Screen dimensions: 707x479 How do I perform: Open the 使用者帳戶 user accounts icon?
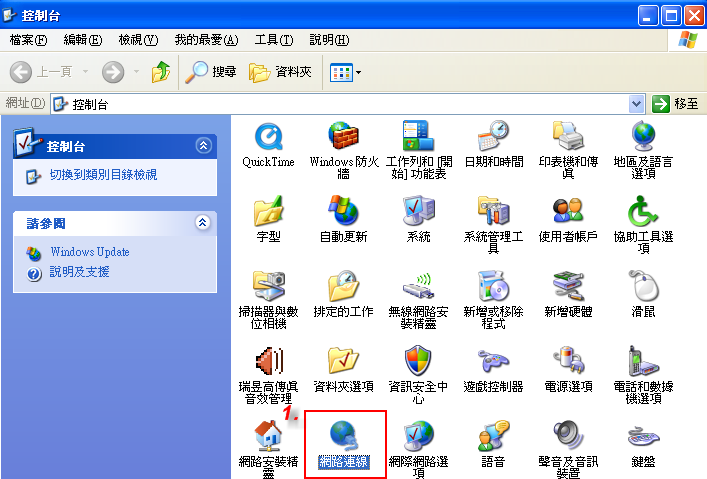[x=568, y=211]
